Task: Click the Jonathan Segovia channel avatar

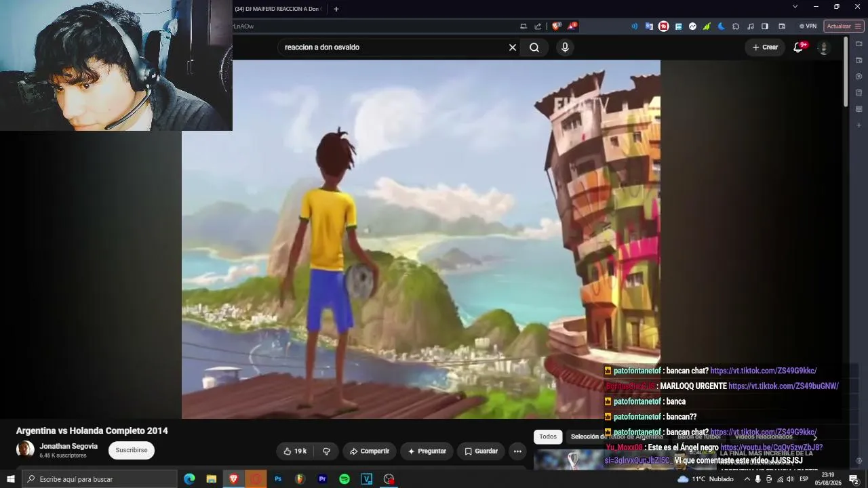Action: (x=25, y=450)
